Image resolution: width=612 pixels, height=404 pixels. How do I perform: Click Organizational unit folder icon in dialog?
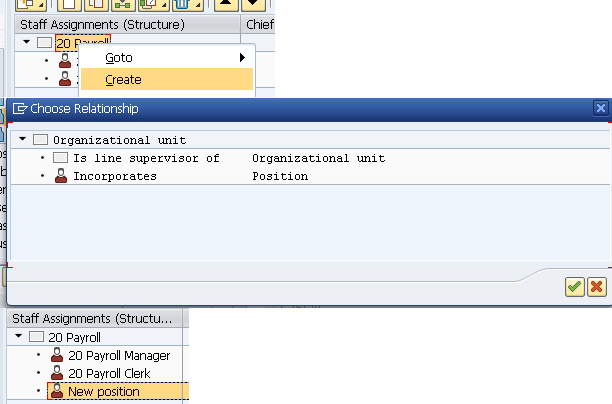pos(40,140)
